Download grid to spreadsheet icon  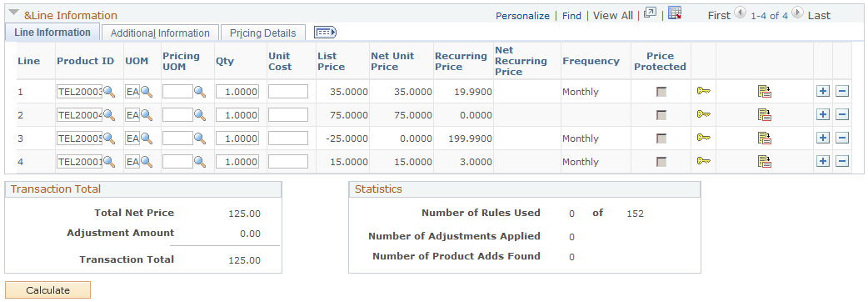tap(674, 13)
